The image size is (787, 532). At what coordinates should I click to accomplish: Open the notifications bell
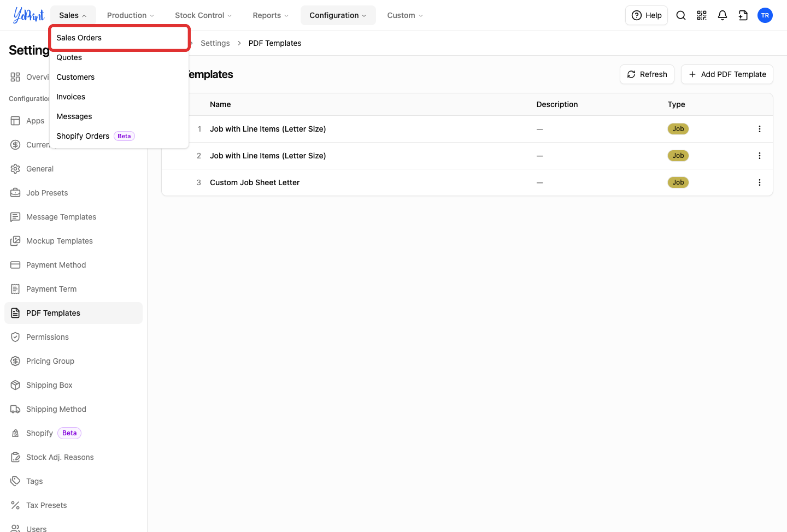click(x=723, y=15)
